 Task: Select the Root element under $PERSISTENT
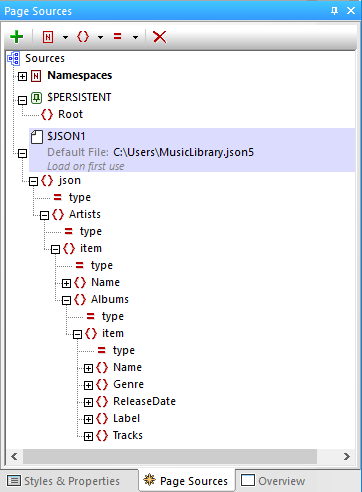pos(70,114)
